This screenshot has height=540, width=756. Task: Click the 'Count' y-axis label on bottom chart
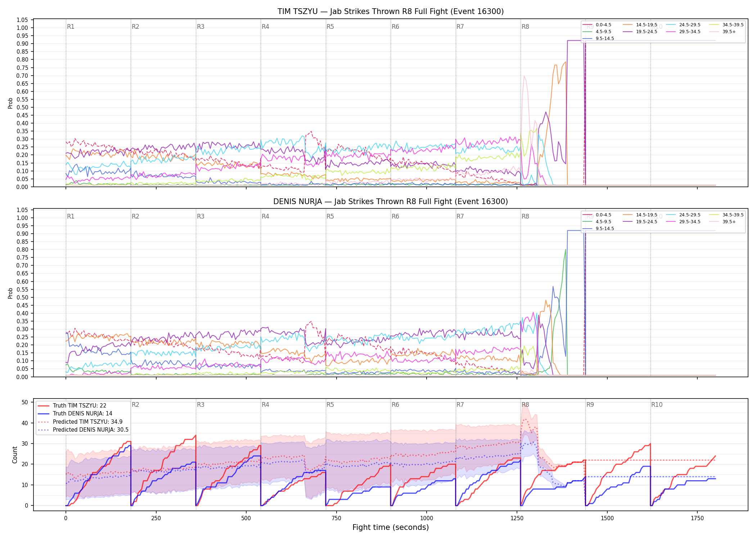tap(15, 455)
